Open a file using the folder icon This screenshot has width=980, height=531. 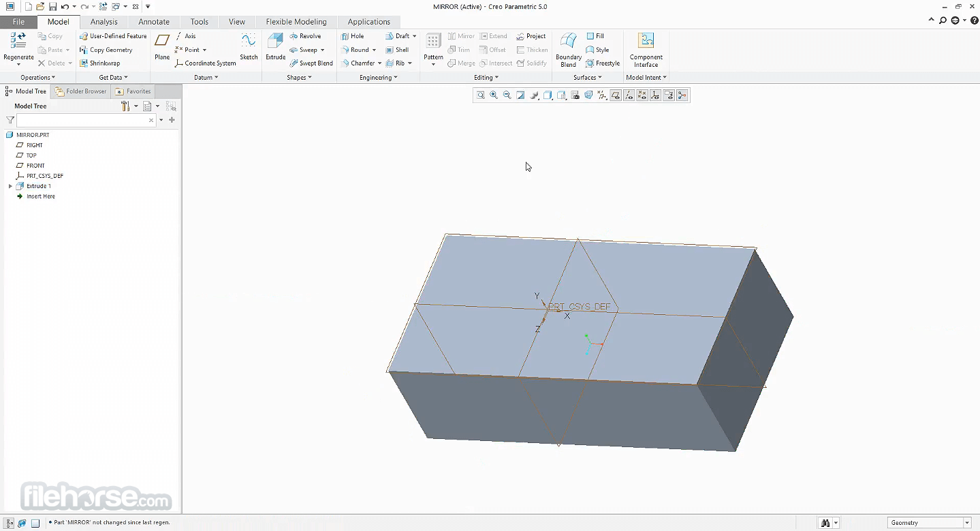40,7
